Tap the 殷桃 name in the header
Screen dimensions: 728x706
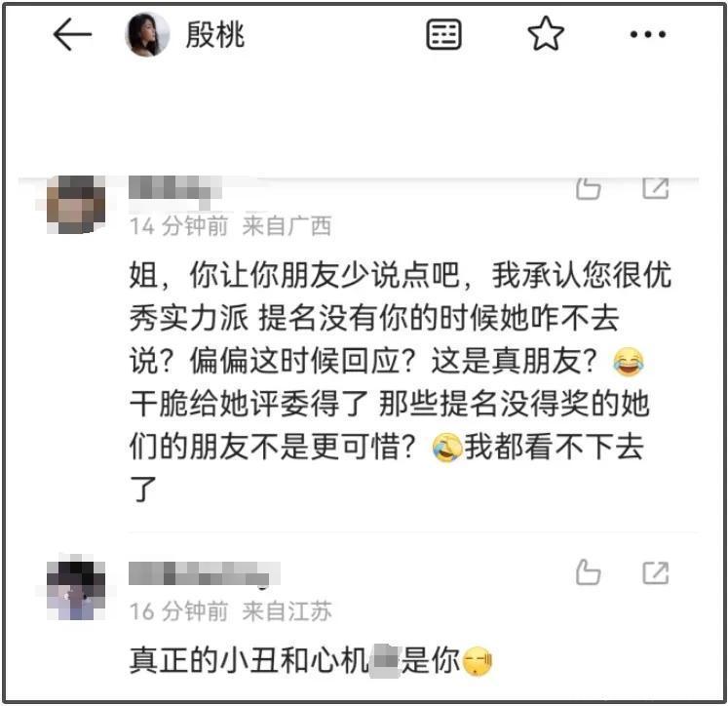click(215, 35)
